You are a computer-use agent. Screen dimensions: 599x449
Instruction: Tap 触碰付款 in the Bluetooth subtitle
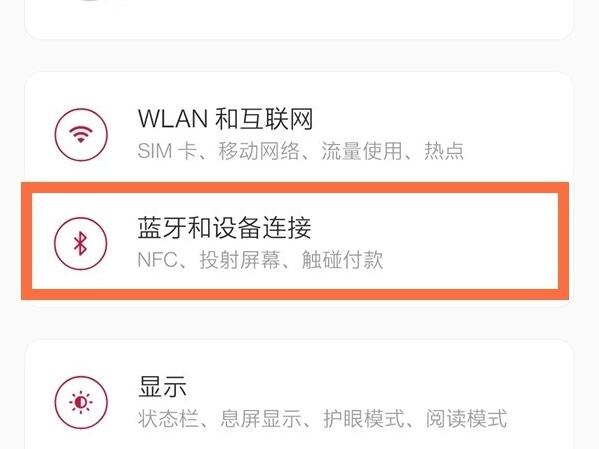(x=342, y=260)
